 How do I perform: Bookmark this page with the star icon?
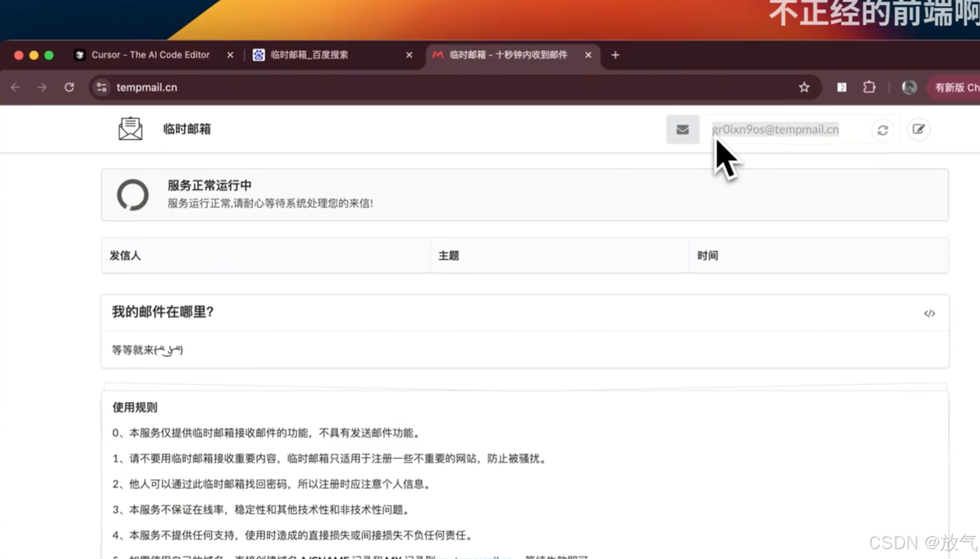click(x=804, y=87)
